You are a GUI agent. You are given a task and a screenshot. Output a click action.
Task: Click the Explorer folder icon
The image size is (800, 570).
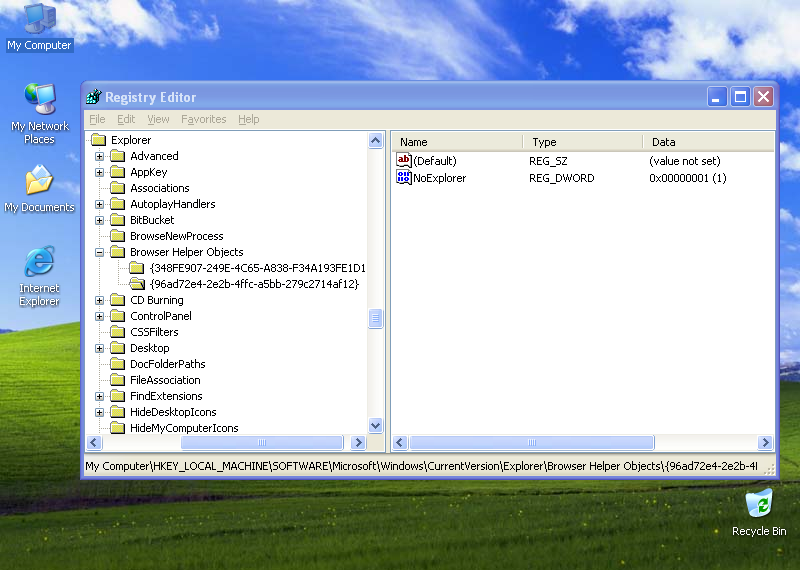[98, 140]
